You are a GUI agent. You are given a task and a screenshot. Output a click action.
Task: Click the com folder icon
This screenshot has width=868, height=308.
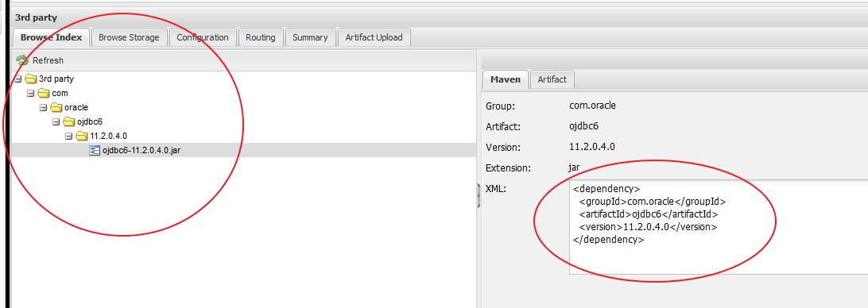pos(43,94)
